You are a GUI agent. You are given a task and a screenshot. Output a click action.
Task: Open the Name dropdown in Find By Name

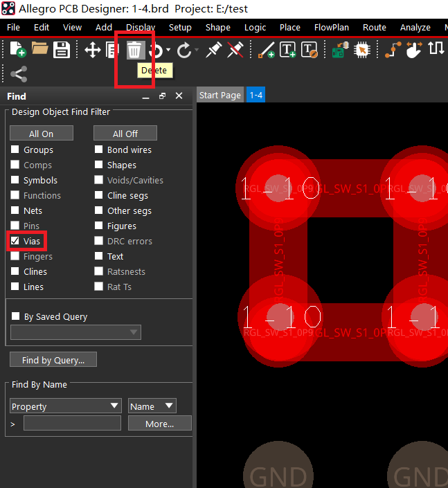152,406
